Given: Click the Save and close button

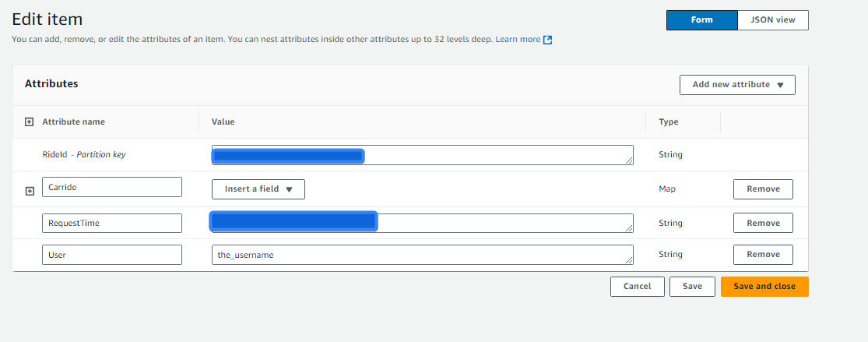Looking at the screenshot, I should [x=764, y=287].
